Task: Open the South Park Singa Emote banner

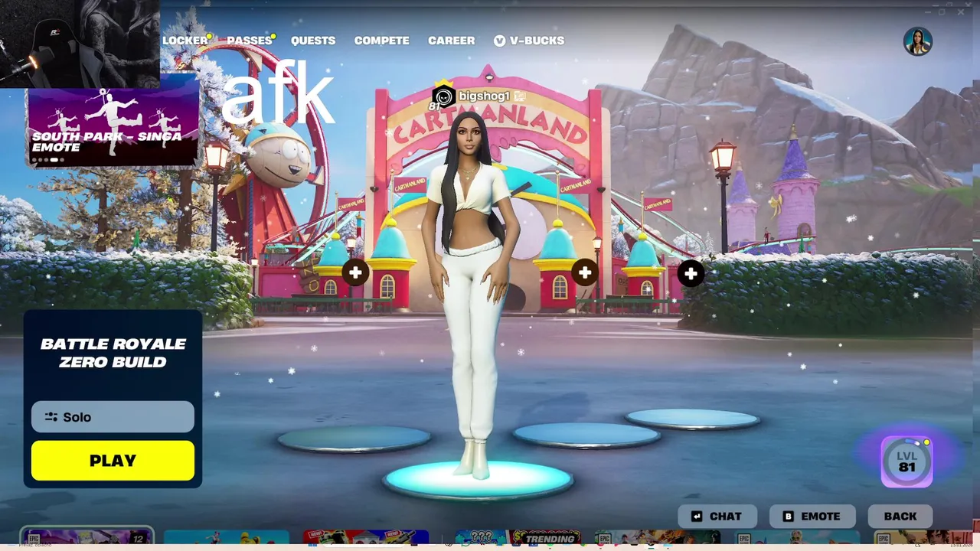Action: click(x=113, y=126)
